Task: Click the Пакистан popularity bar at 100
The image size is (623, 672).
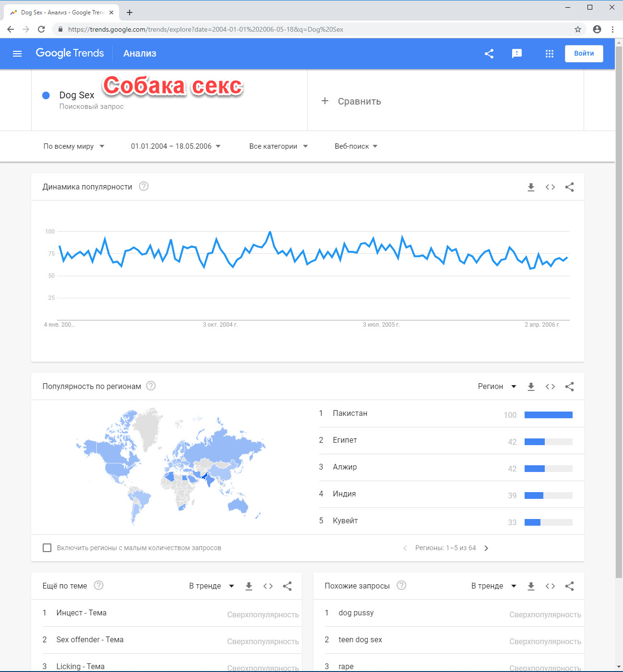Action: pyautogui.click(x=549, y=415)
